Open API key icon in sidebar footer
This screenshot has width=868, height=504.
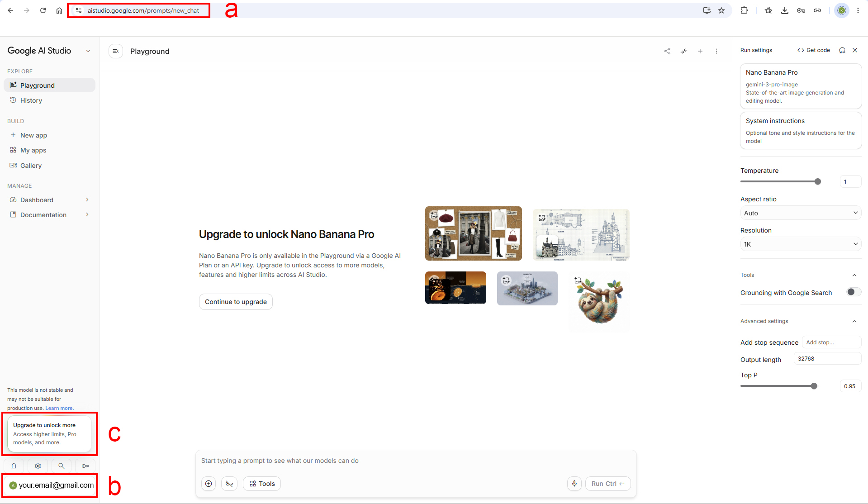click(85, 466)
